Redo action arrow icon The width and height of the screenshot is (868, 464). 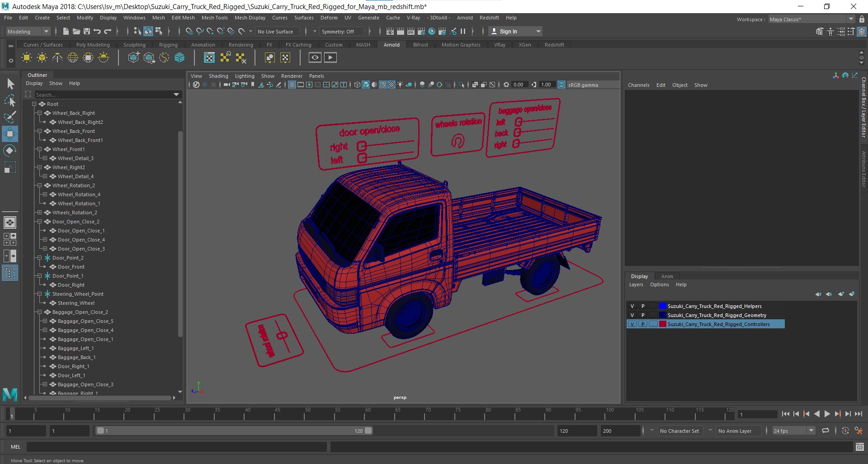108,31
